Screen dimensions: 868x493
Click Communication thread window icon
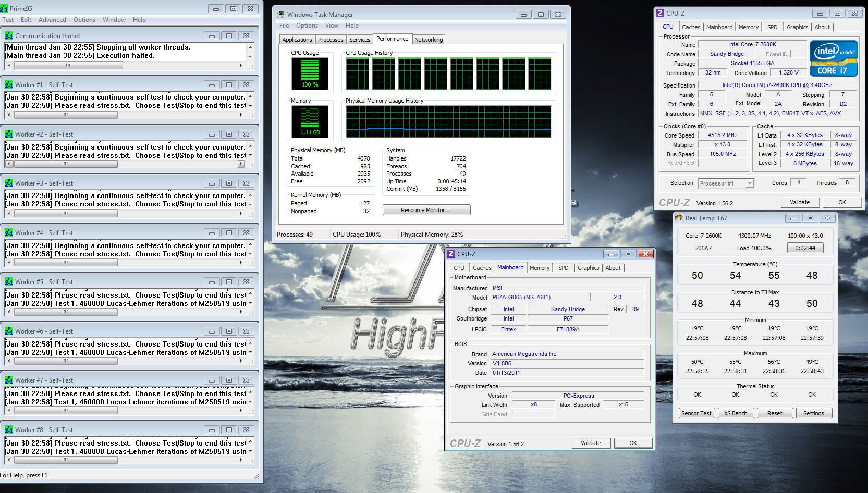coord(9,35)
